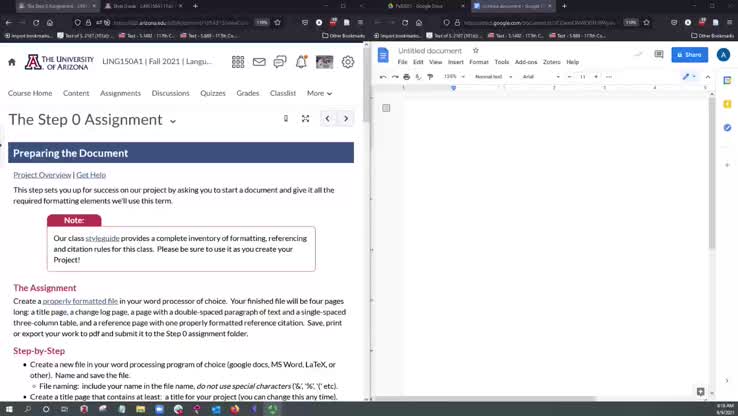738x416 pixels.
Task: Expand the More navigation dropdown
Action: [x=319, y=93]
